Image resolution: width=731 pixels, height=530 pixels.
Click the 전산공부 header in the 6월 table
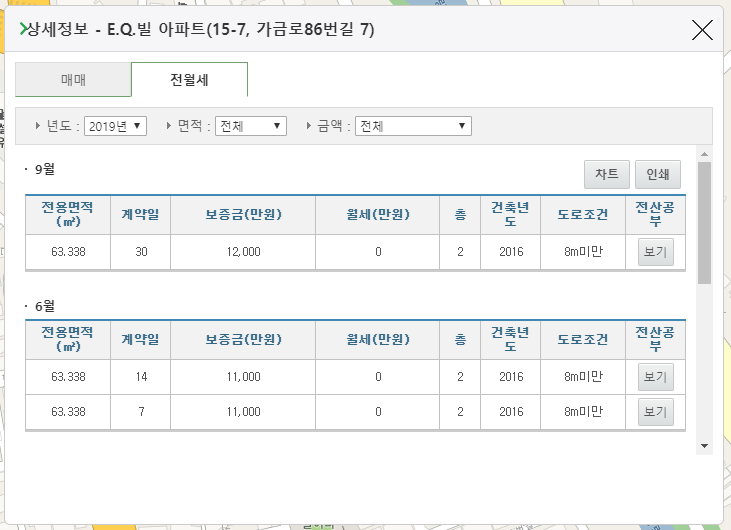pyautogui.click(x=655, y=339)
